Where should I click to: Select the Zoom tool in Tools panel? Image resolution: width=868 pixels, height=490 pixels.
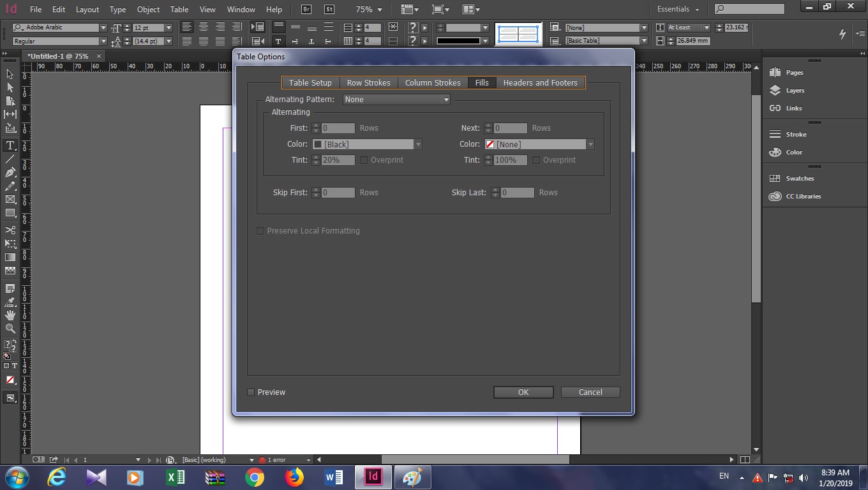[10, 329]
